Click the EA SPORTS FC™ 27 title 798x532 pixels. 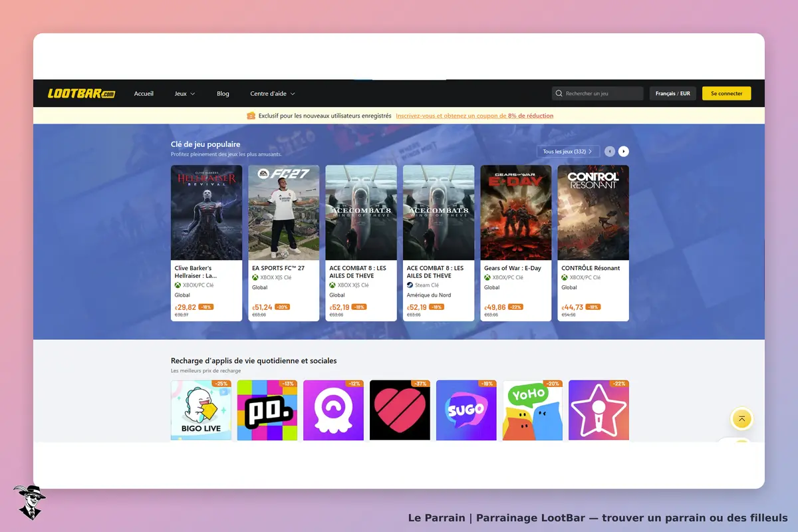[278, 268]
